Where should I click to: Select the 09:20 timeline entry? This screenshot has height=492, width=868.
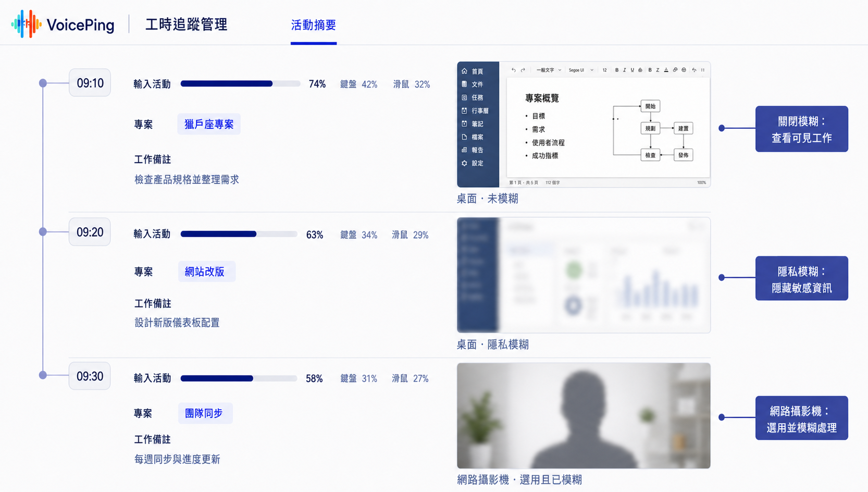click(90, 232)
